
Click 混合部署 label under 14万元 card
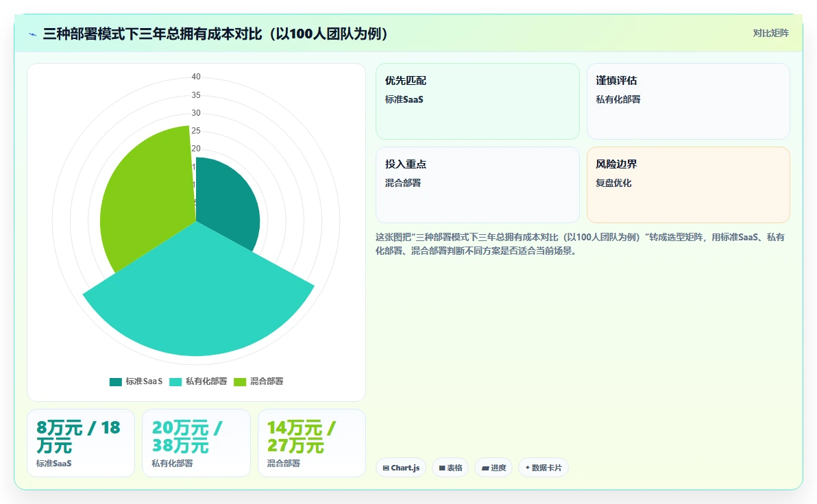coord(284,464)
